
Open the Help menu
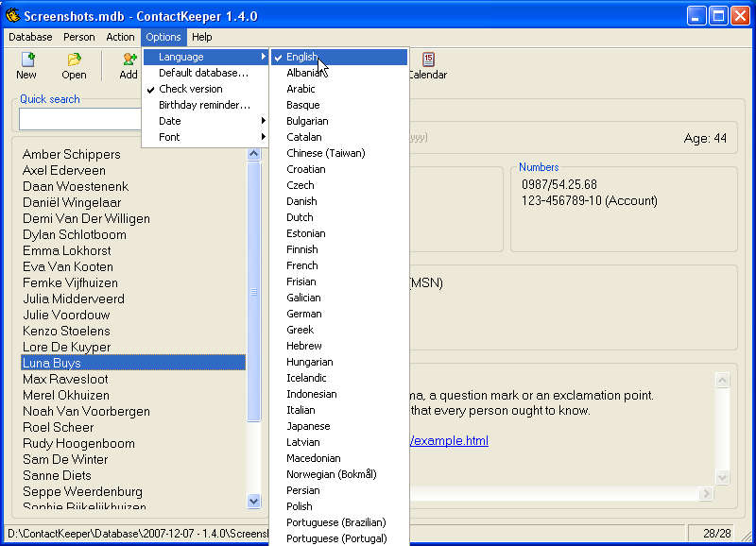pos(201,37)
